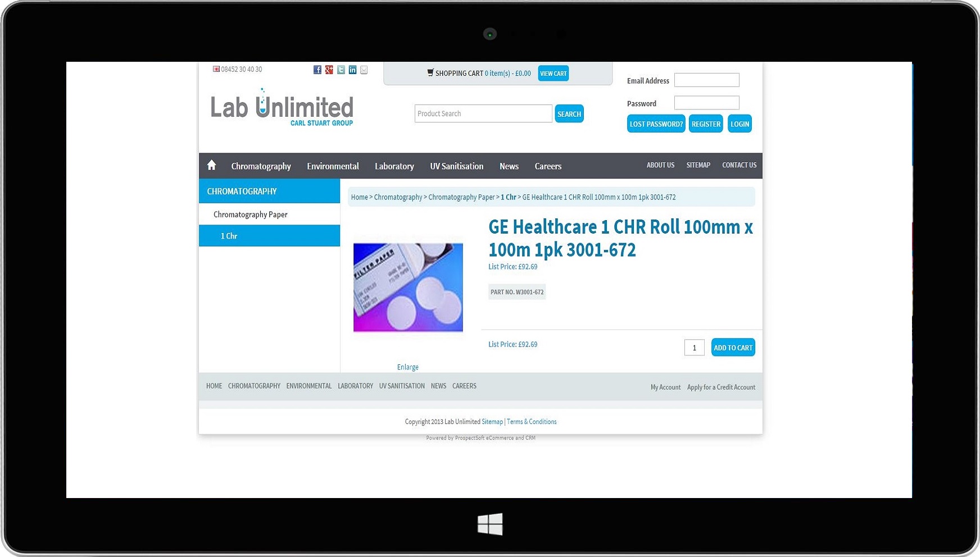Viewport: 980px width, 557px height.
Task: Click the shopping cart icon
Action: (430, 72)
